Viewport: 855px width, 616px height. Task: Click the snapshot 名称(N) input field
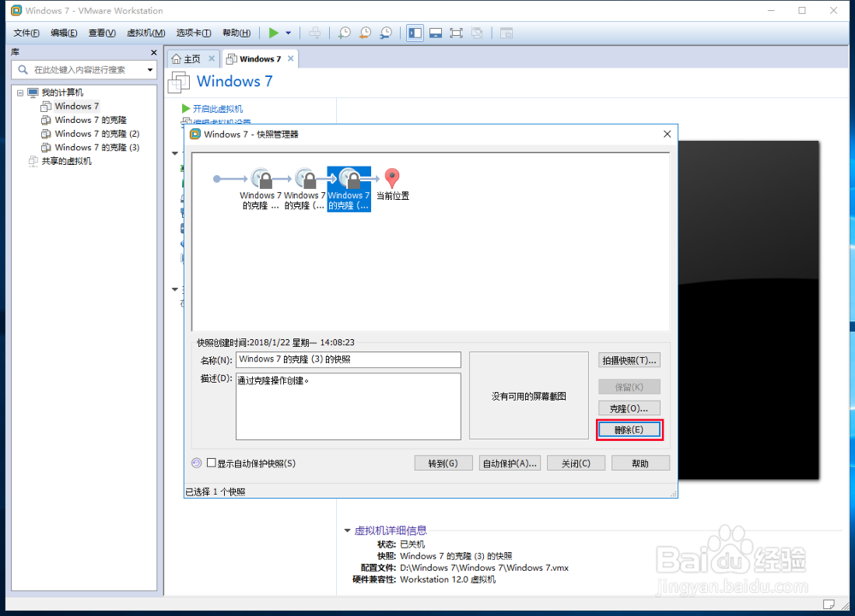348,360
